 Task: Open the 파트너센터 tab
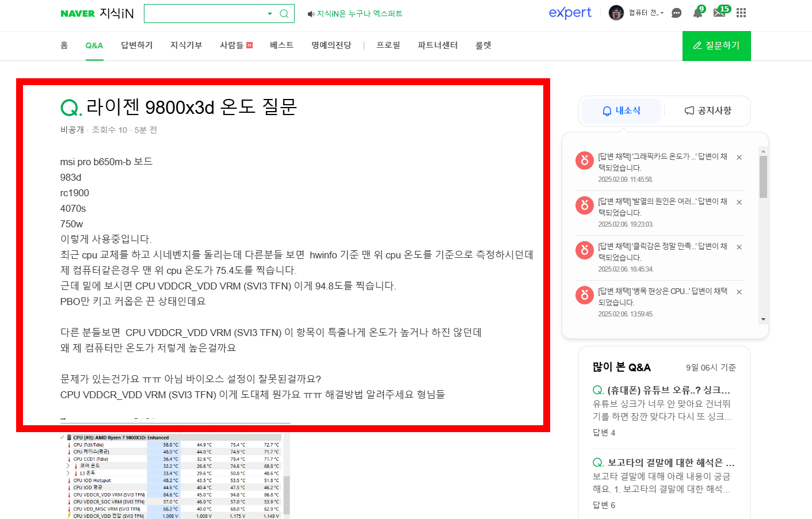click(x=438, y=45)
